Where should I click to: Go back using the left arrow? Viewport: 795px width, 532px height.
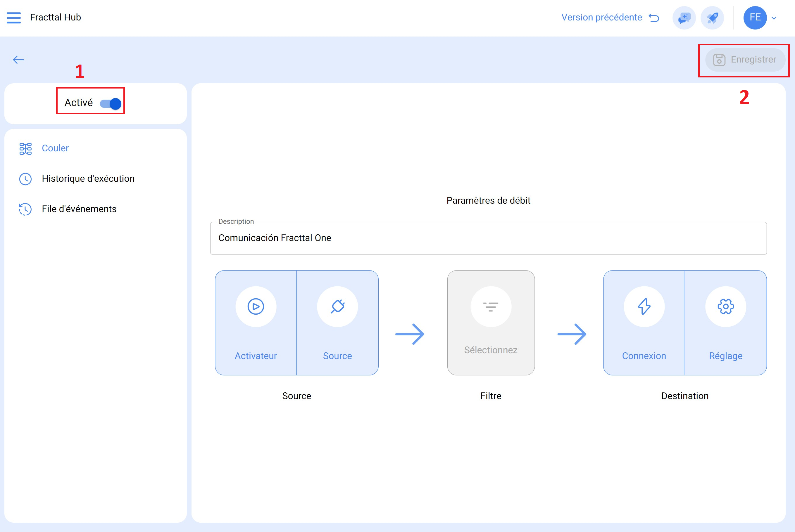[18, 60]
